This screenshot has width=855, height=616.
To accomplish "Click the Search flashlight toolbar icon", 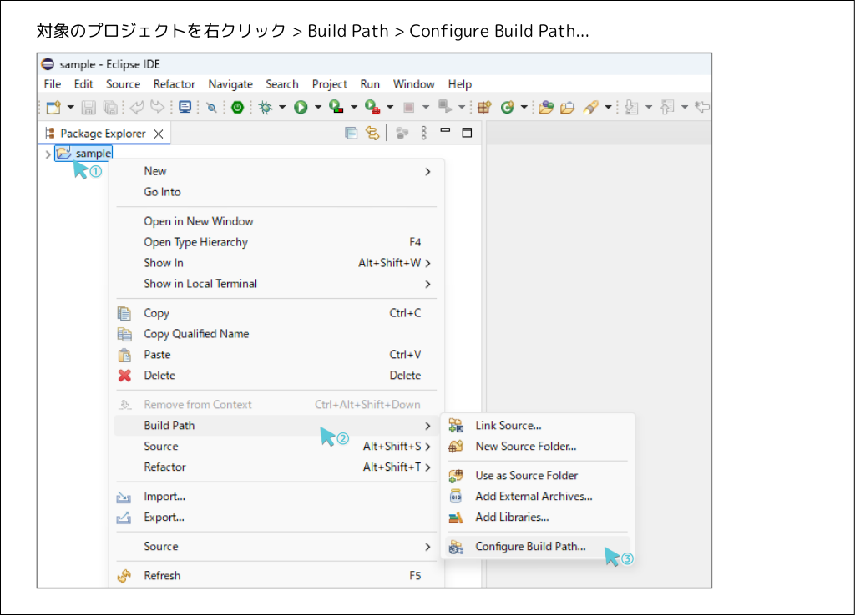I will click(x=590, y=108).
